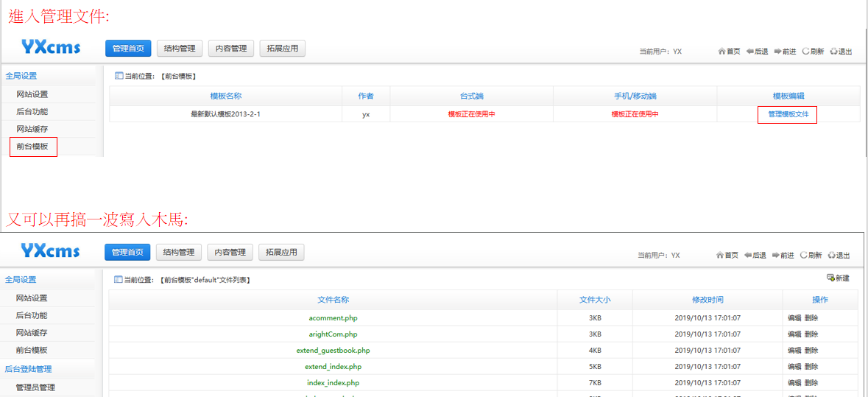Click the YXcms logo in upper panel
This screenshot has width=868, height=397.
pyautogui.click(x=51, y=48)
